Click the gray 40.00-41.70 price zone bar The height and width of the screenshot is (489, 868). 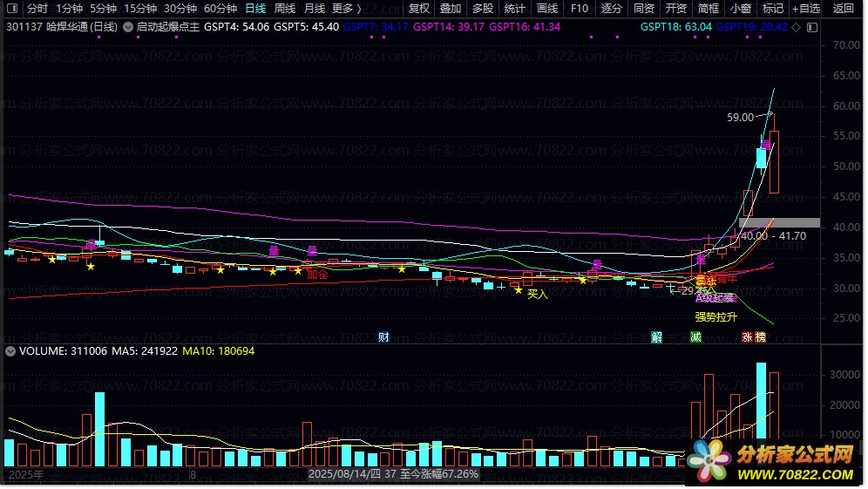(779, 223)
